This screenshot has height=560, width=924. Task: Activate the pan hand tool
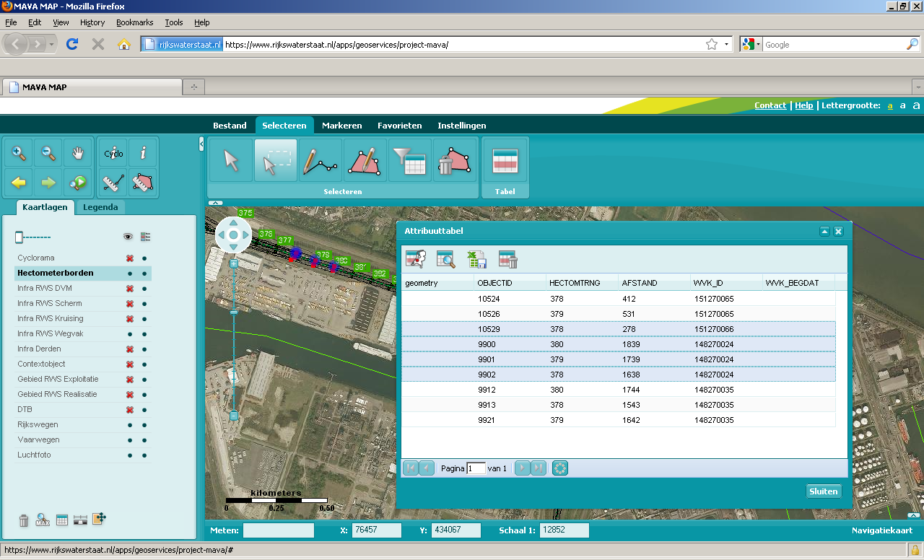pos(78,153)
